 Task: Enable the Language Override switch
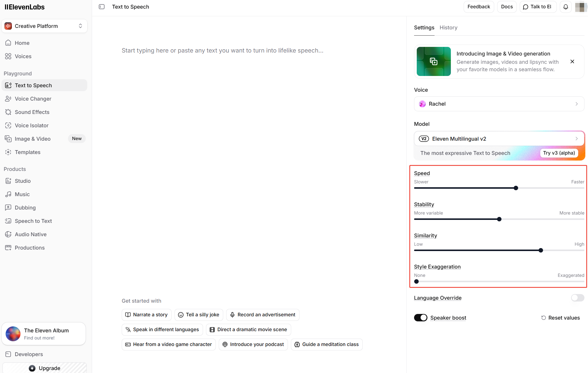point(577,298)
